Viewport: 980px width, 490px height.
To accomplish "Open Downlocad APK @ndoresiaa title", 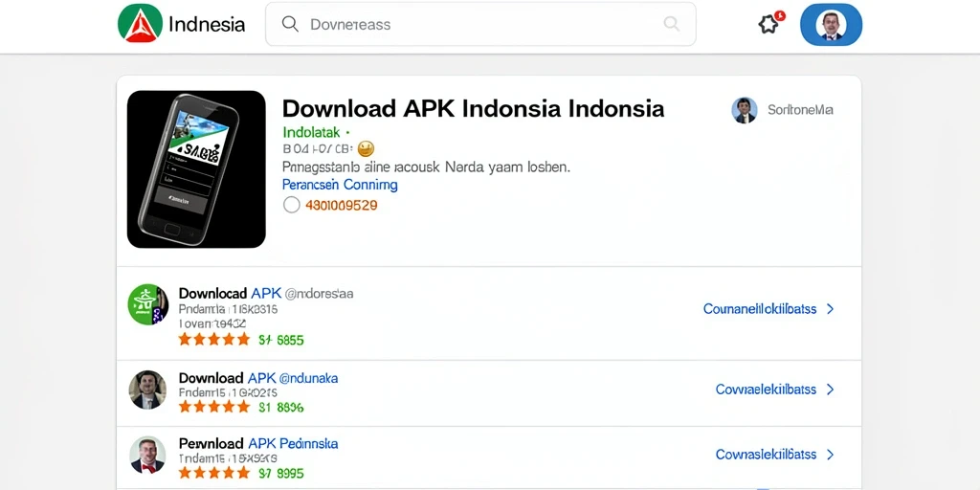I will (x=266, y=293).
